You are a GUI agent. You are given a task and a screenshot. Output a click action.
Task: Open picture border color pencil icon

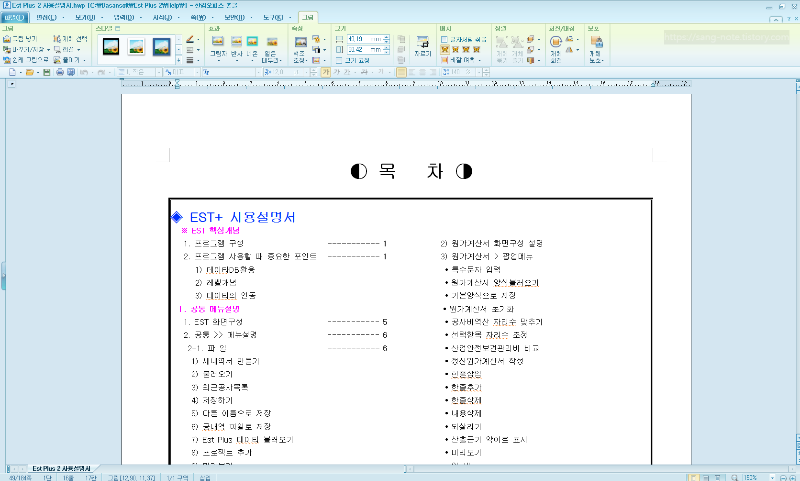(x=190, y=39)
